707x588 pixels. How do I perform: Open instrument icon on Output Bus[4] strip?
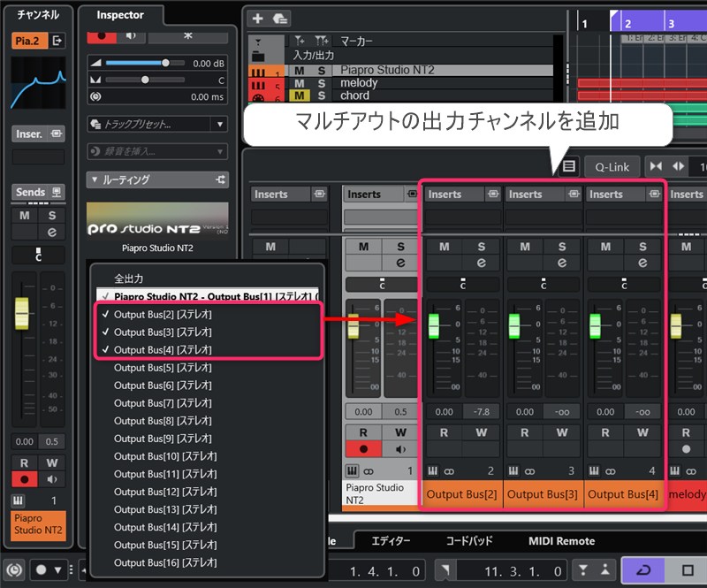point(594,471)
